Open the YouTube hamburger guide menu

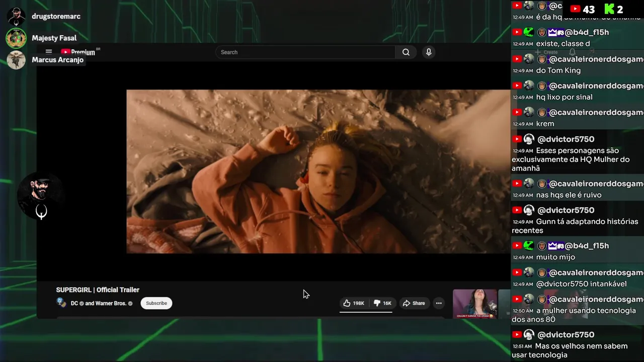tap(49, 52)
